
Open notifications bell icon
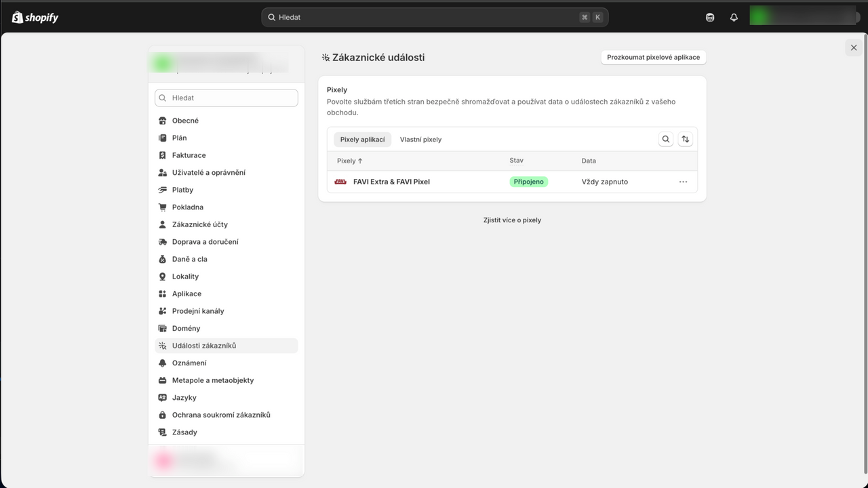pos(734,18)
